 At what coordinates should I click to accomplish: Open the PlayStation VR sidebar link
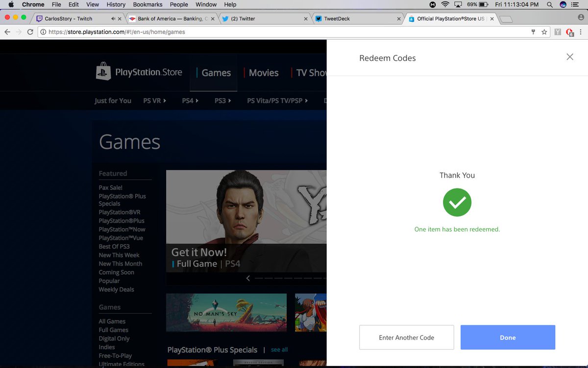click(120, 212)
